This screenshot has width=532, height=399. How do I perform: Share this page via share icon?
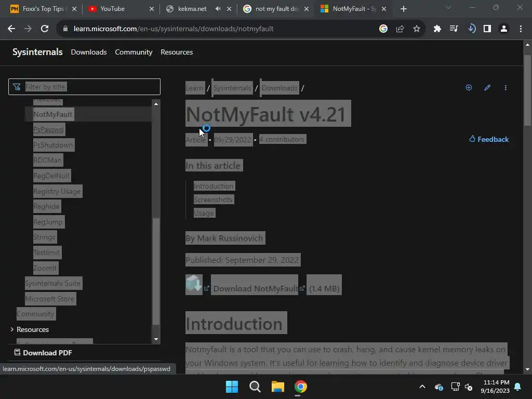[400, 29]
